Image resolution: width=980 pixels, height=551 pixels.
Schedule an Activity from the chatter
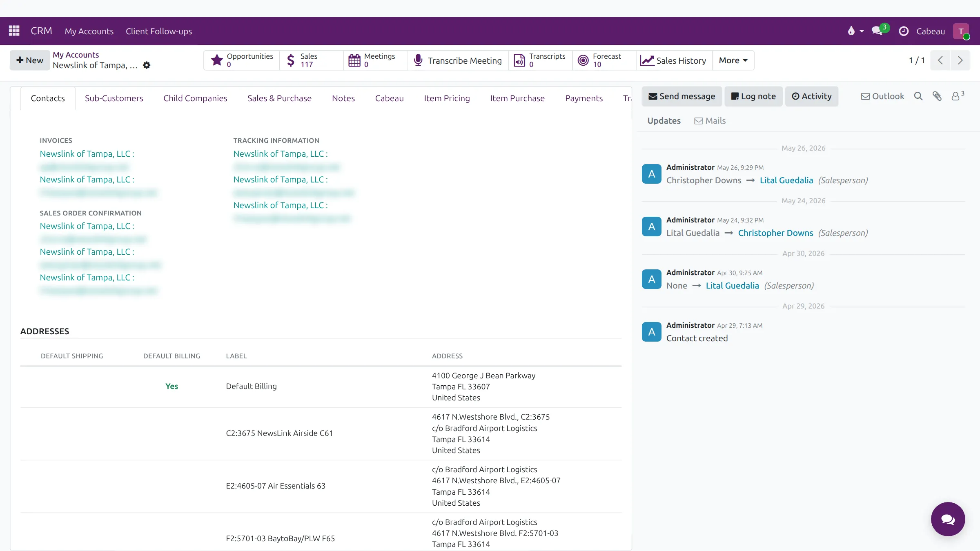pyautogui.click(x=812, y=96)
